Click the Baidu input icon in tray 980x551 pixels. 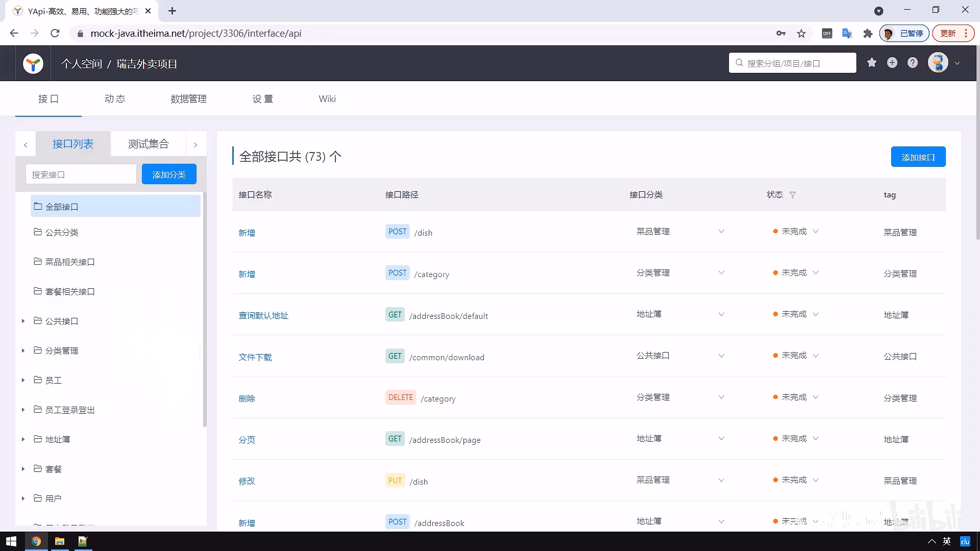(965, 541)
